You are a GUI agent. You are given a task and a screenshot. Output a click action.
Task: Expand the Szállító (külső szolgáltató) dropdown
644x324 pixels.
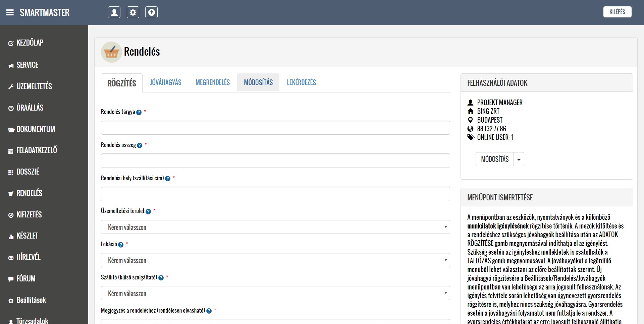point(275,293)
